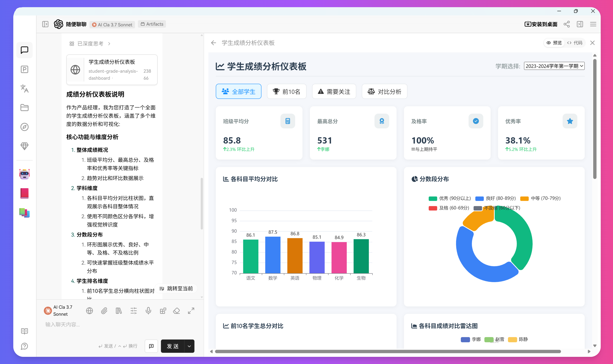Click 安装到桌面 install button
Viewport: 613px width, 364px height.
click(541, 24)
